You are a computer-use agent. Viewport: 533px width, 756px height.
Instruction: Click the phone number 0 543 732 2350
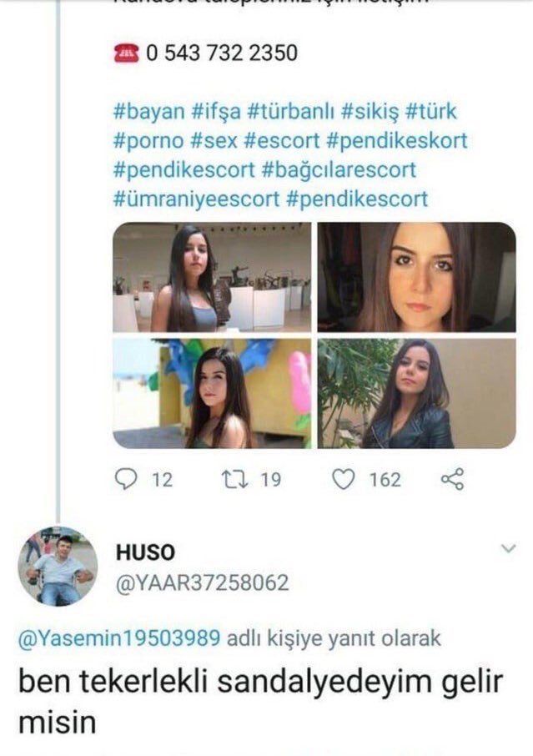pyautogui.click(x=221, y=53)
